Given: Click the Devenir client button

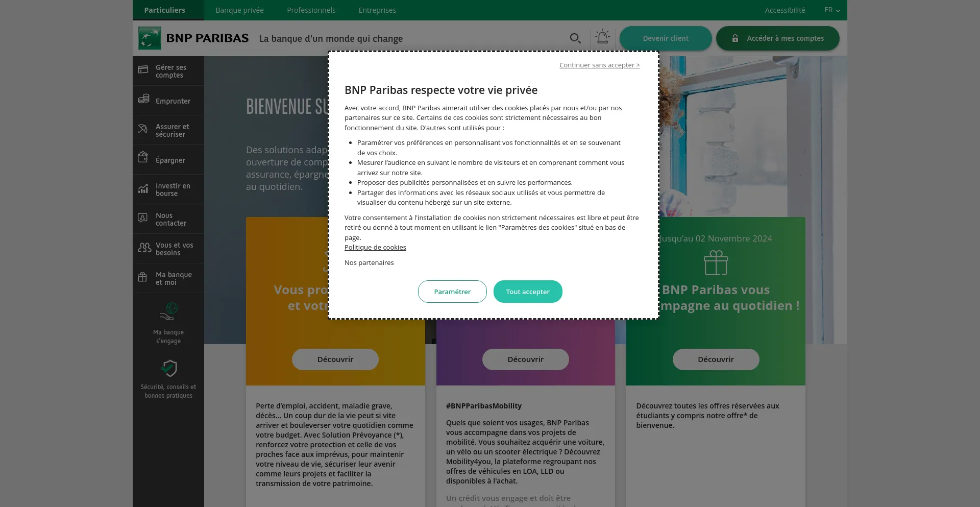Looking at the screenshot, I should click(x=666, y=38).
